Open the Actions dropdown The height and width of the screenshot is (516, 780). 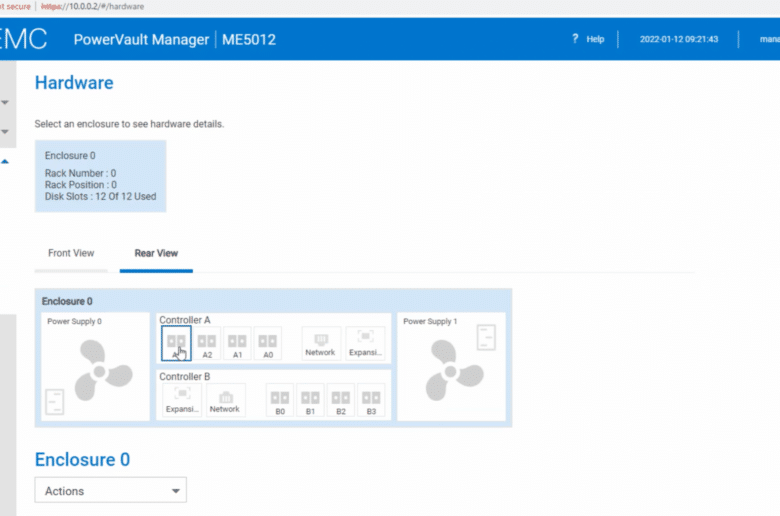(x=110, y=491)
